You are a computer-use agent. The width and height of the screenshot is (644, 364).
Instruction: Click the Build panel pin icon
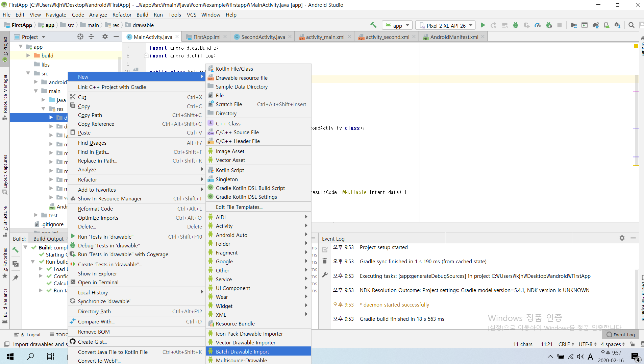16,278
